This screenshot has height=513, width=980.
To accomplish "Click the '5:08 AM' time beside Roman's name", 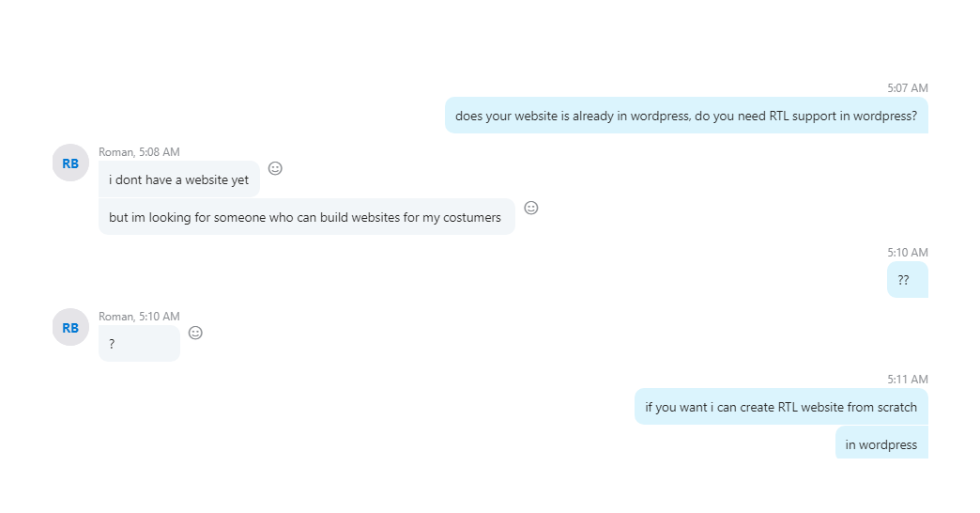I will 160,152.
